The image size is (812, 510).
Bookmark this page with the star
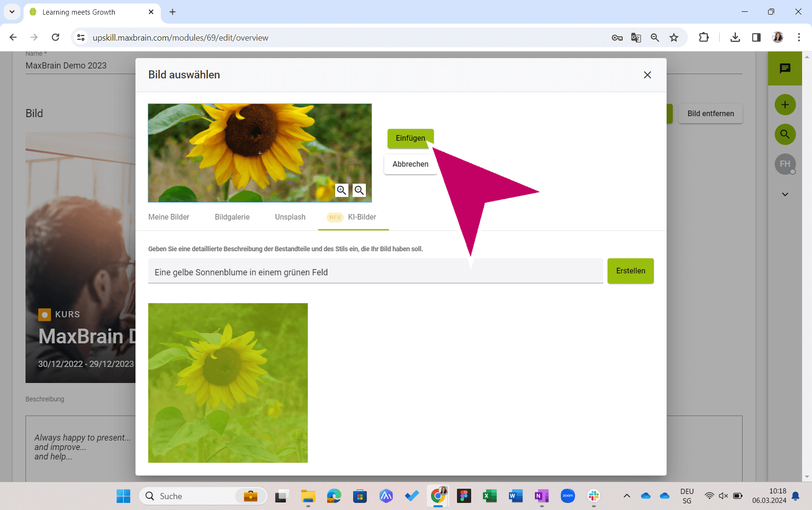pos(674,38)
